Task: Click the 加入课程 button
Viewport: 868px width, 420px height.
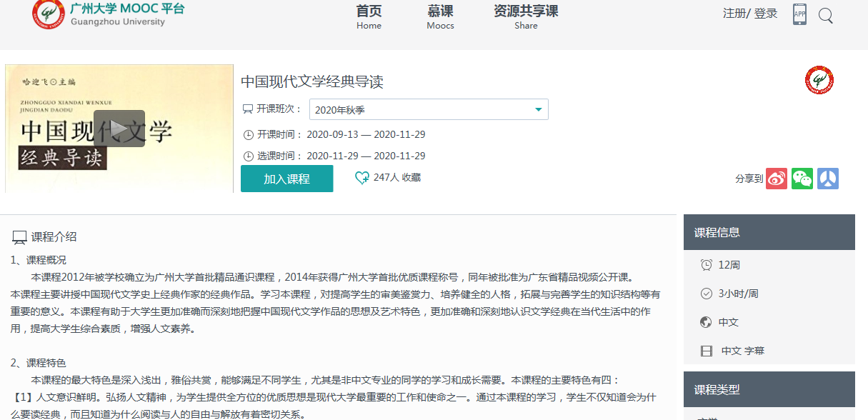Action: point(286,179)
